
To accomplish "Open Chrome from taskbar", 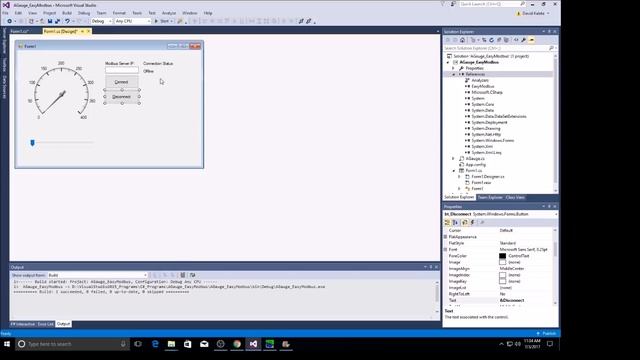I will 237,344.
